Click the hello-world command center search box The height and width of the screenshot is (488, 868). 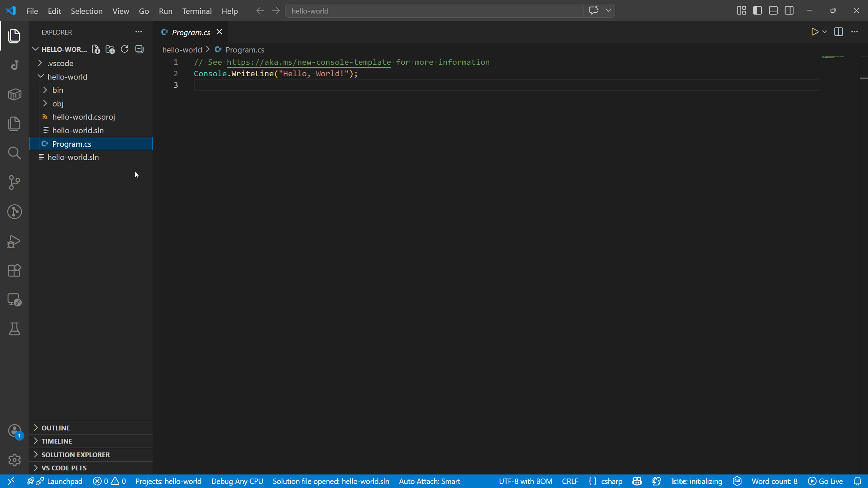(434, 11)
